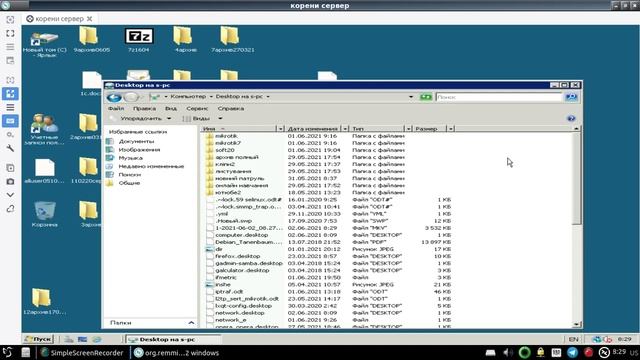The image size is (640, 360).
Task: Open Музыка favorite link
Action: tap(130, 158)
